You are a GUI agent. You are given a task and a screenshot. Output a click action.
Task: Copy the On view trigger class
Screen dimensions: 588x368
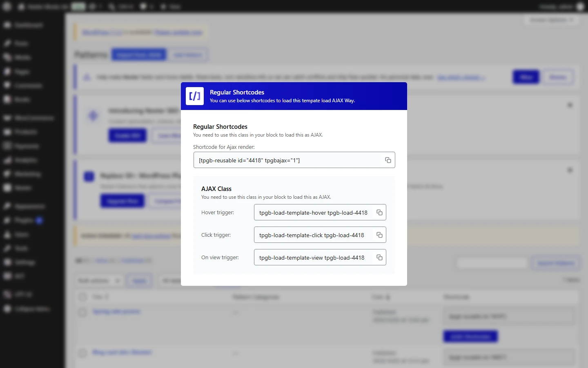pos(379,258)
